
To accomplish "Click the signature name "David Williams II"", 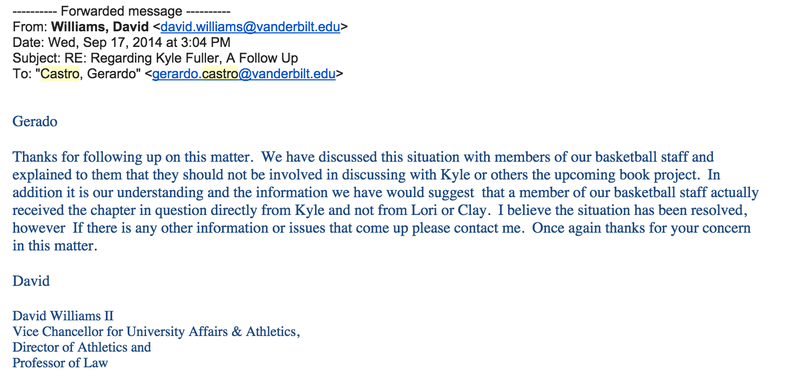I will pyautogui.click(x=63, y=316).
